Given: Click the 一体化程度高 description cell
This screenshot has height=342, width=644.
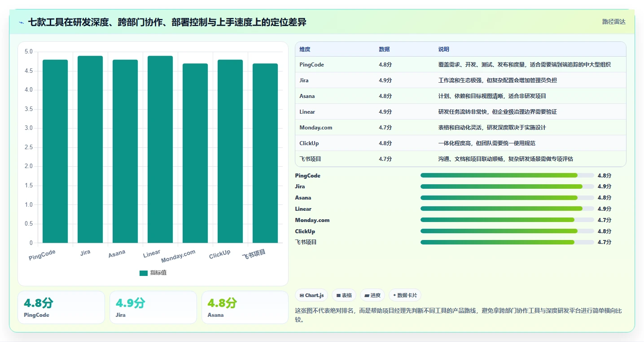Looking at the screenshot, I should pos(486,143).
